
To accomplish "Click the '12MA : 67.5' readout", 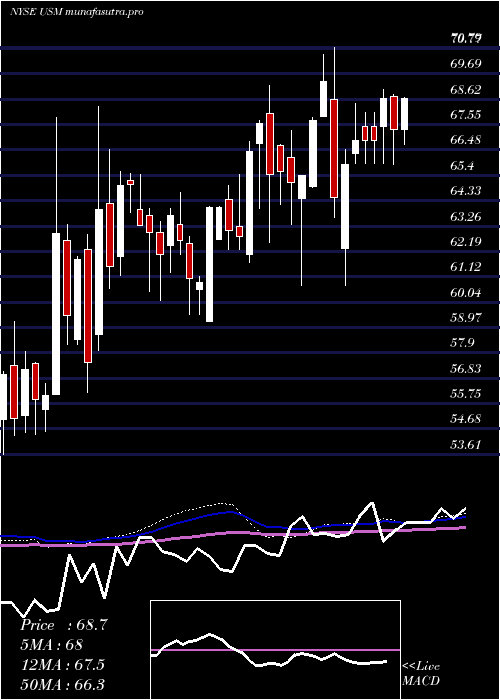I will click(x=62, y=665).
